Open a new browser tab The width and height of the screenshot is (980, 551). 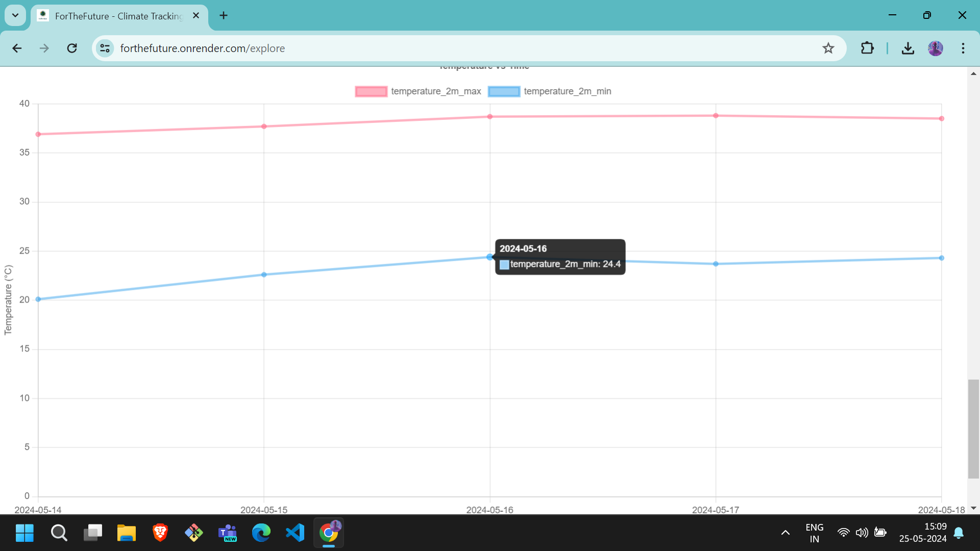pos(224,15)
